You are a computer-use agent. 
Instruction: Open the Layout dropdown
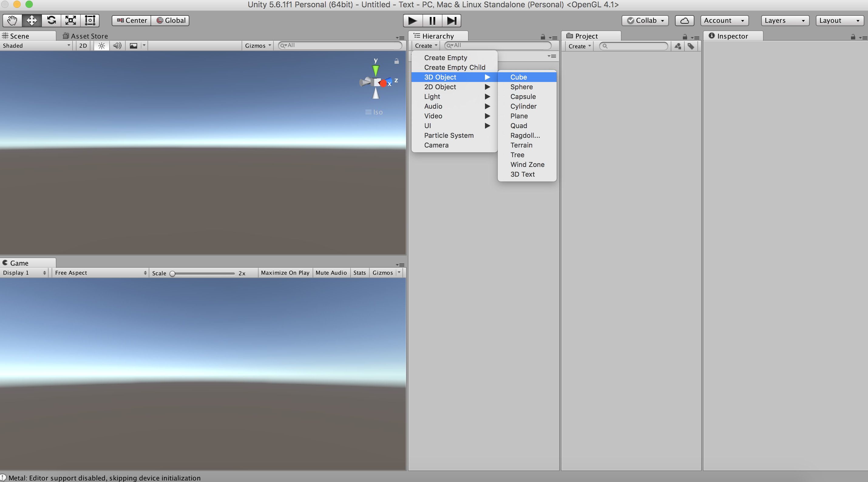[x=839, y=20]
